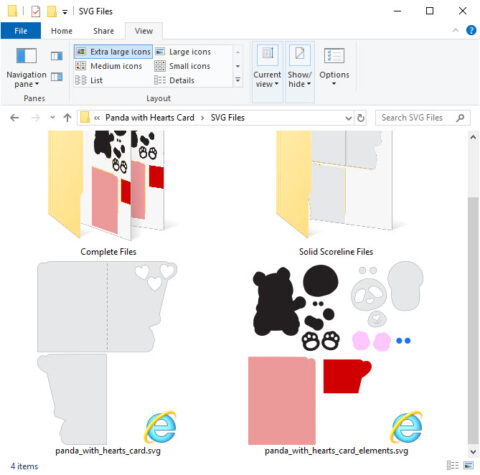Image resolution: width=480 pixels, height=475 pixels.
Task: Switch to the Home ribbon tab
Action: coord(62,31)
